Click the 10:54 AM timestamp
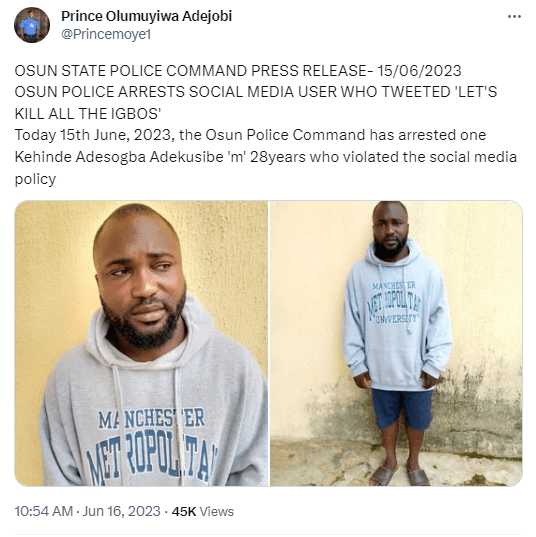 pyautogui.click(x=43, y=511)
